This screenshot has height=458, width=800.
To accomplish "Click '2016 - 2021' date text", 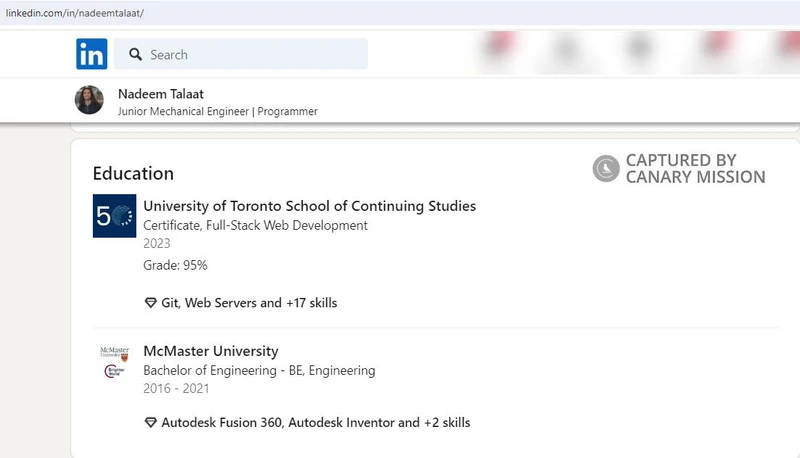I will [x=176, y=389].
